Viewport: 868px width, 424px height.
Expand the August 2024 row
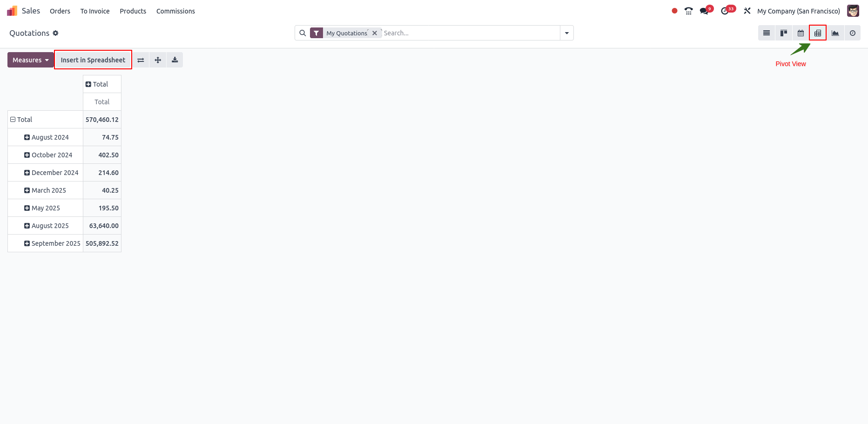47,137
